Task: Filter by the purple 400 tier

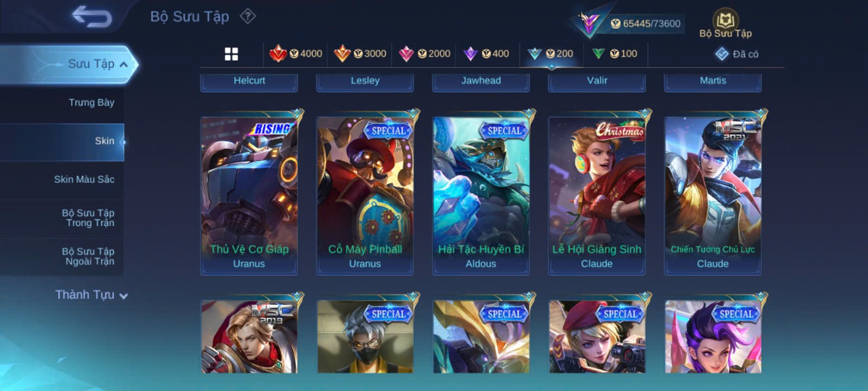Action: click(486, 54)
